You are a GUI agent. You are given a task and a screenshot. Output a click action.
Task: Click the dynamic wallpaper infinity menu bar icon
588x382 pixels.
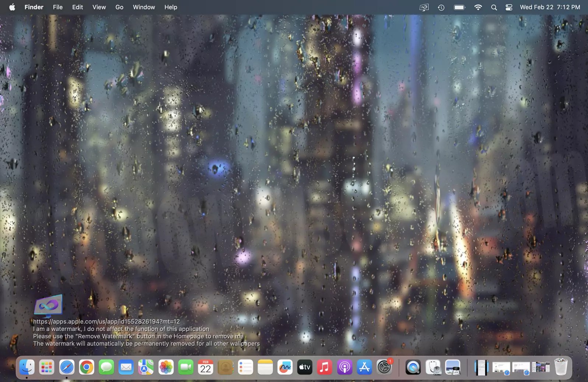pyautogui.click(x=424, y=7)
